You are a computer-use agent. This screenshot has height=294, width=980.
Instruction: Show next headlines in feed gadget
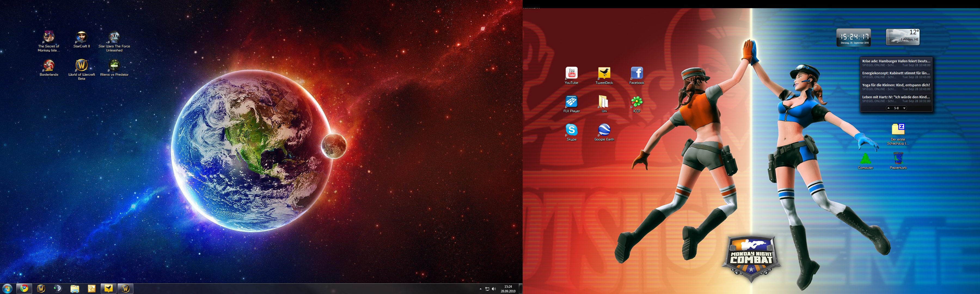click(904, 108)
